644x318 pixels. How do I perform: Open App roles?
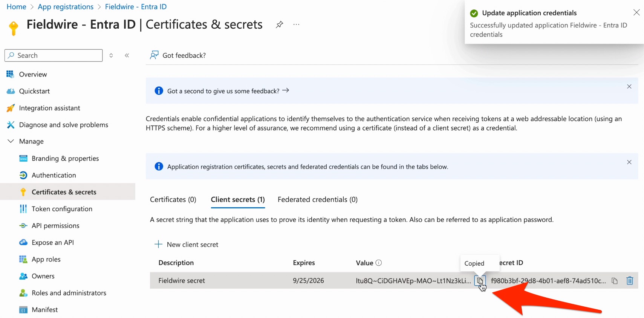tap(46, 259)
